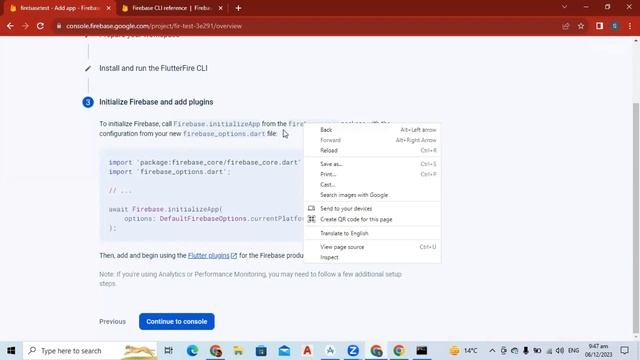640x360 pixels.
Task: Close the Firebase CLI reference tab
Action: [220, 8]
